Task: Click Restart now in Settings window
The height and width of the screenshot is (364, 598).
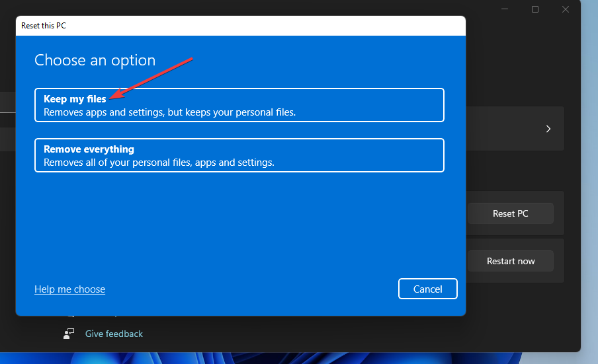Action: click(510, 261)
